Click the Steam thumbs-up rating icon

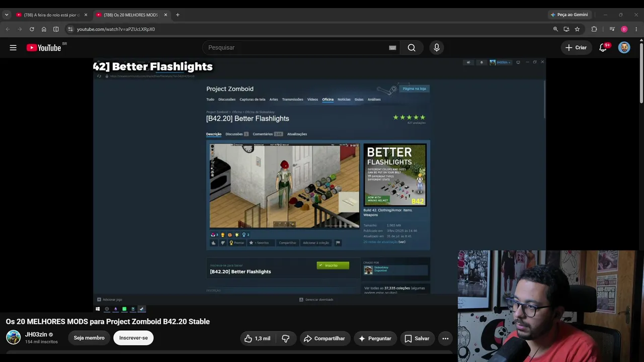tap(213, 243)
